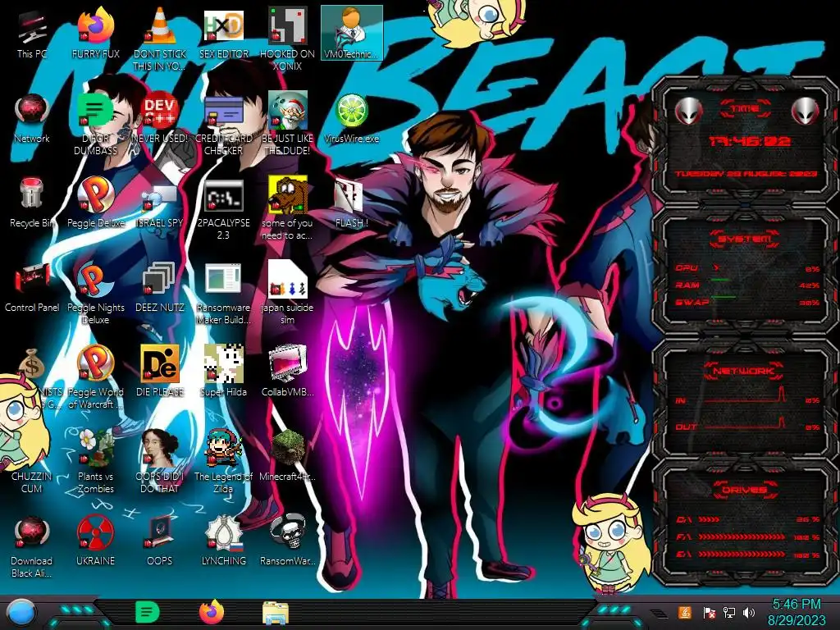Click the widget date line for Tuesday
This screenshot has height=630, width=840.
pyautogui.click(x=746, y=174)
